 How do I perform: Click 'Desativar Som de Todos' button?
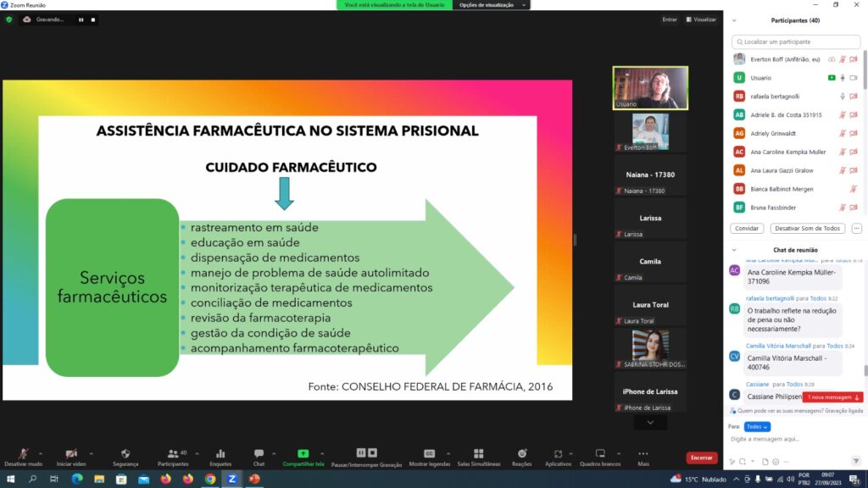click(x=808, y=229)
